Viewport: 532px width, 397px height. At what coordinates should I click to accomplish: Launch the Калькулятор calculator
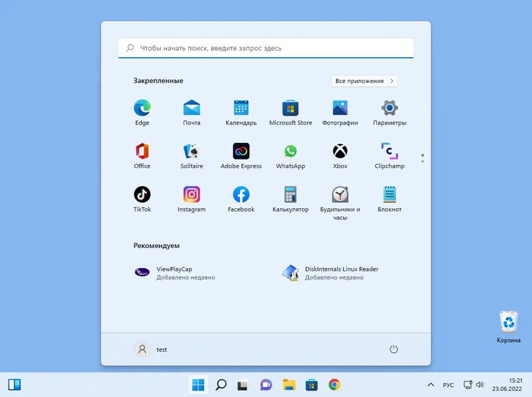[291, 199]
